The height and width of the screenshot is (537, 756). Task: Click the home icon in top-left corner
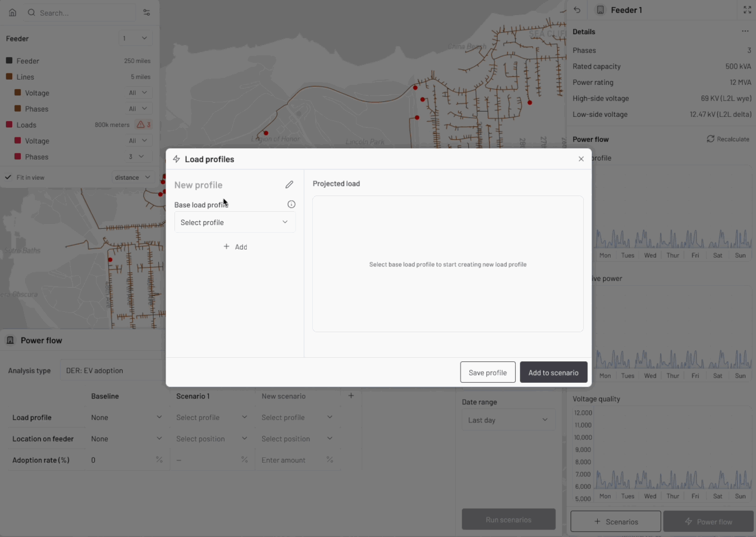(x=12, y=12)
